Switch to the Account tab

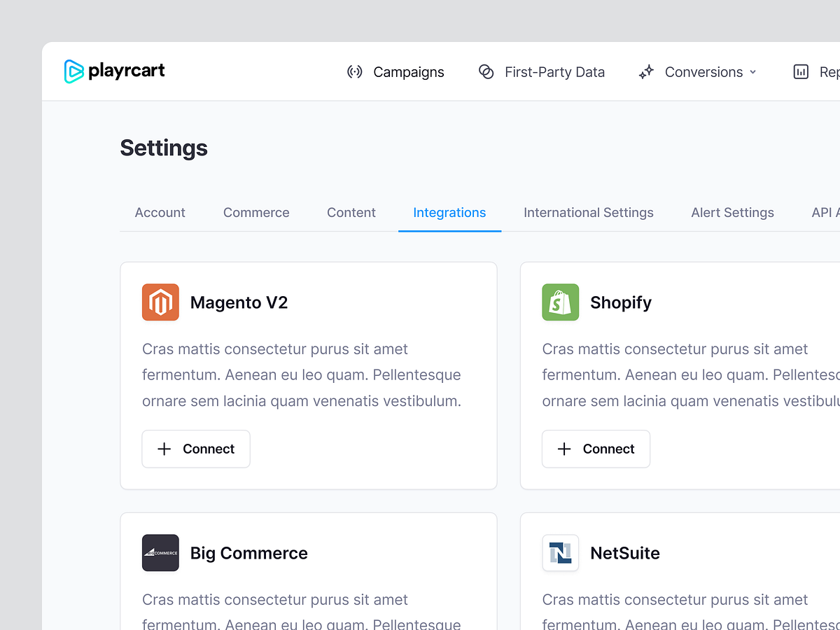click(x=160, y=212)
